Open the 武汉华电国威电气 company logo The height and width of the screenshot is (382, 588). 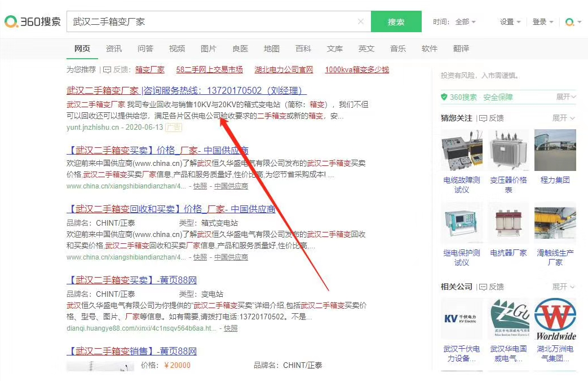(x=508, y=319)
